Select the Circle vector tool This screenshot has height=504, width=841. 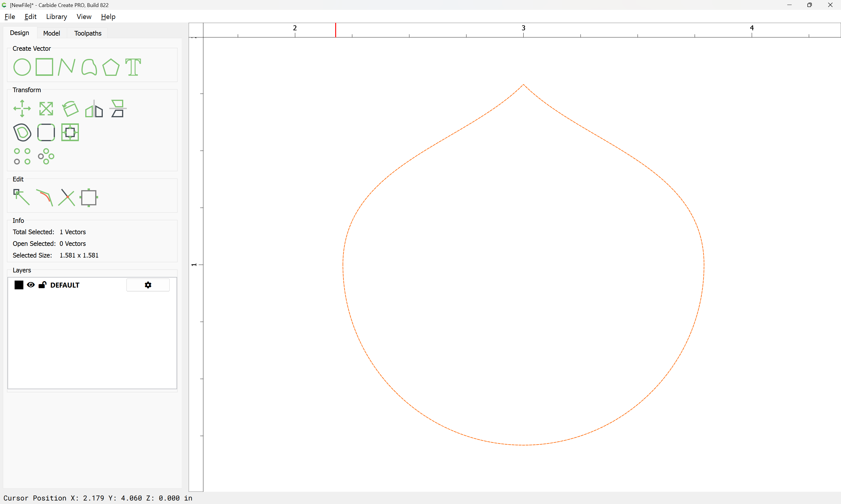22,67
